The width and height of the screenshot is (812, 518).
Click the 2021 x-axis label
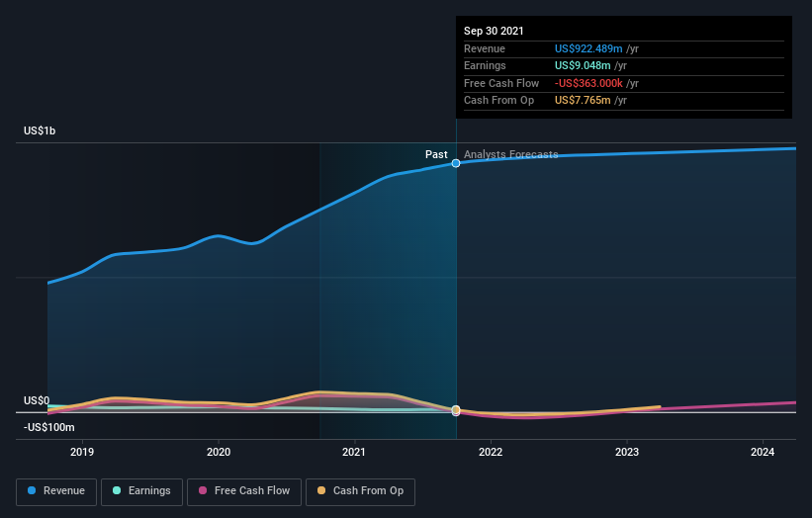pos(354,452)
